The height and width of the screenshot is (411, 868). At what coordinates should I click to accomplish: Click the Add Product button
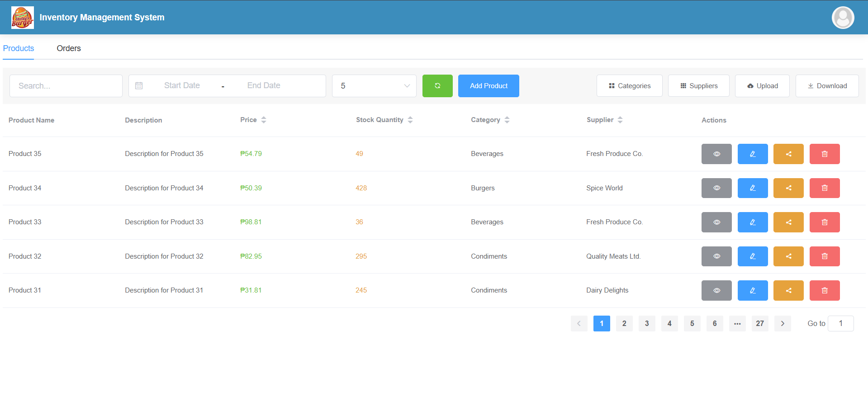tap(488, 85)
